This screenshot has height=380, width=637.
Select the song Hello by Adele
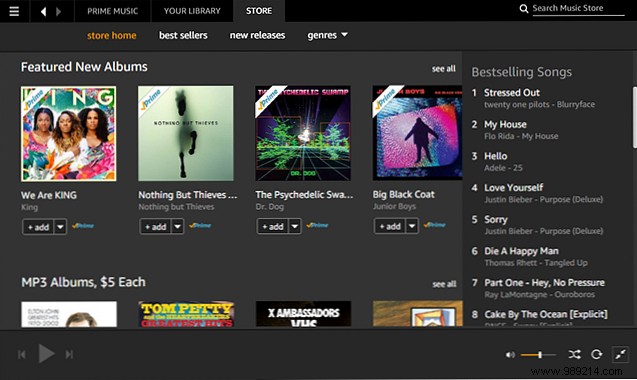(x=496, y=156)
